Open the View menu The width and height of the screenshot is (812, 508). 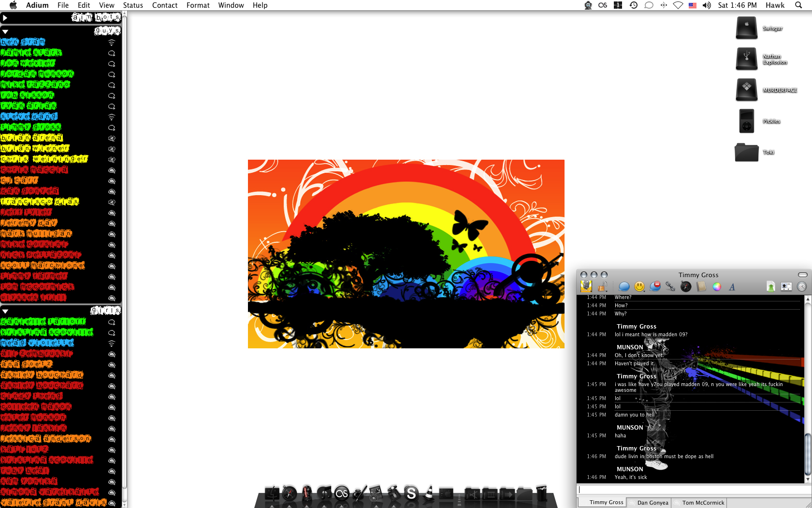[x=106, y=5]
